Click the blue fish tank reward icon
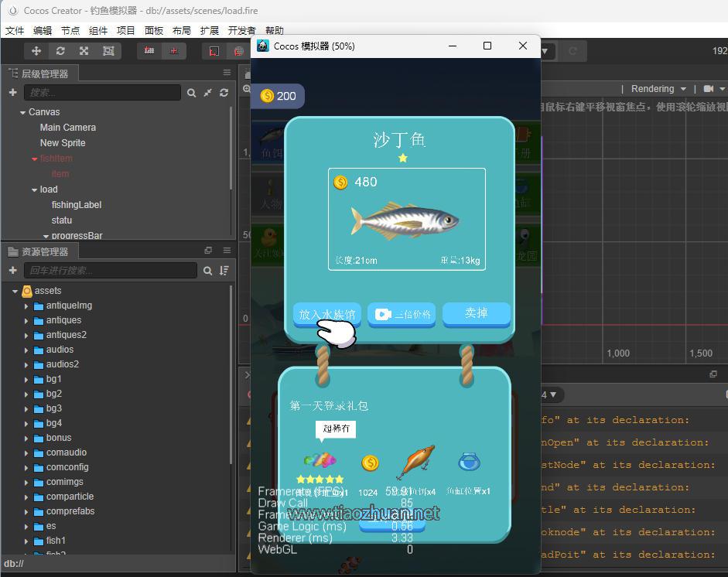The image size is (728, 577). pos(469,463)
